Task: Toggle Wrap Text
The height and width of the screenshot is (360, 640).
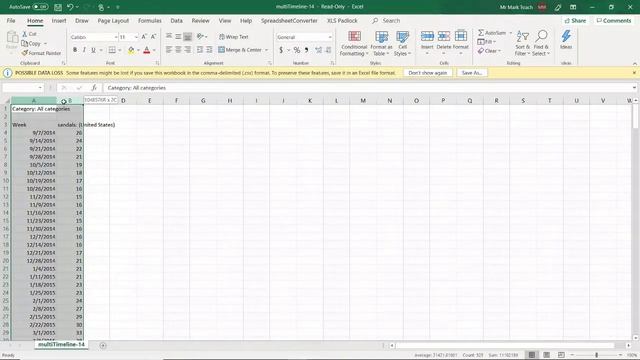Action: click(x=233, y=37)
